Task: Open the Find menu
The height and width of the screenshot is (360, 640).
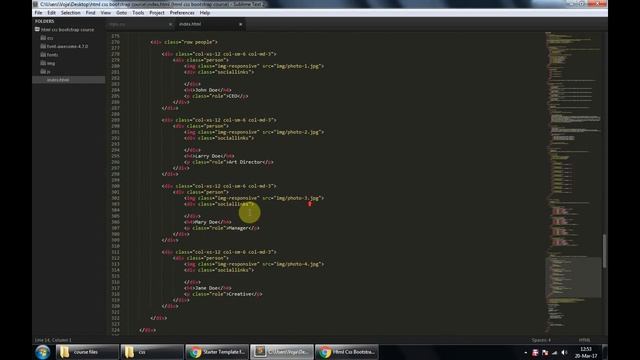Action: tap(90, 13)
